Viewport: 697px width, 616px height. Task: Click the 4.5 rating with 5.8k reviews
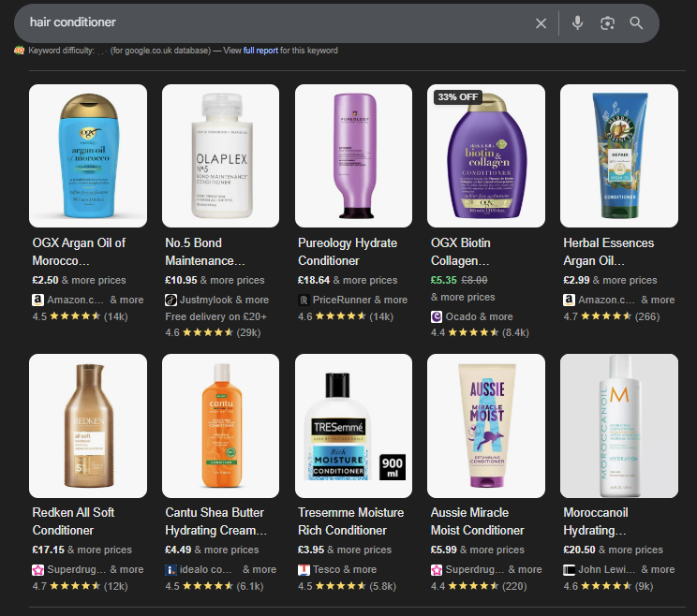[x=347, y=586]
